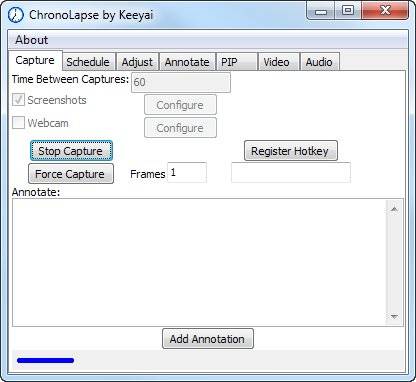Click Configure button next to Webcam
The height and width of the screenshot is (382, 416).
coord(180,128)
